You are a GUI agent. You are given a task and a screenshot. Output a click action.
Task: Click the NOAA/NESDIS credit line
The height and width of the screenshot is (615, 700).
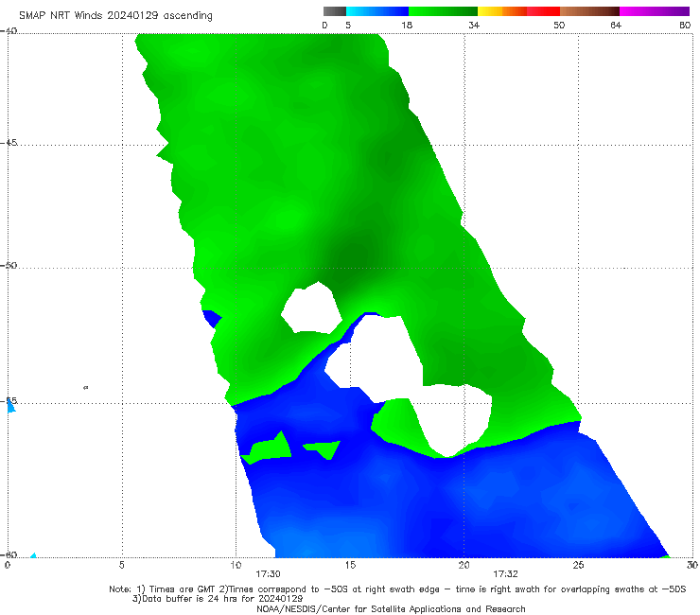[x=391, y=609]
